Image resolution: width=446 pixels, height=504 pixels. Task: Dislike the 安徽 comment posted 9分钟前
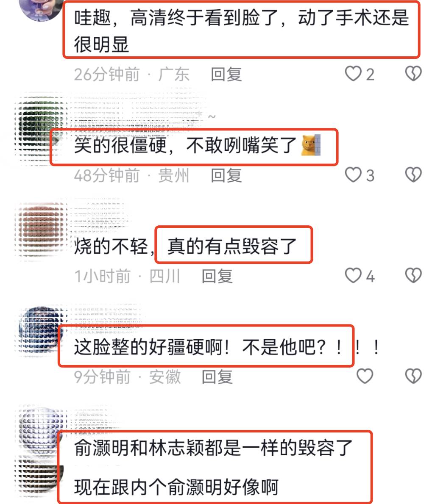[x=413, y=377]
